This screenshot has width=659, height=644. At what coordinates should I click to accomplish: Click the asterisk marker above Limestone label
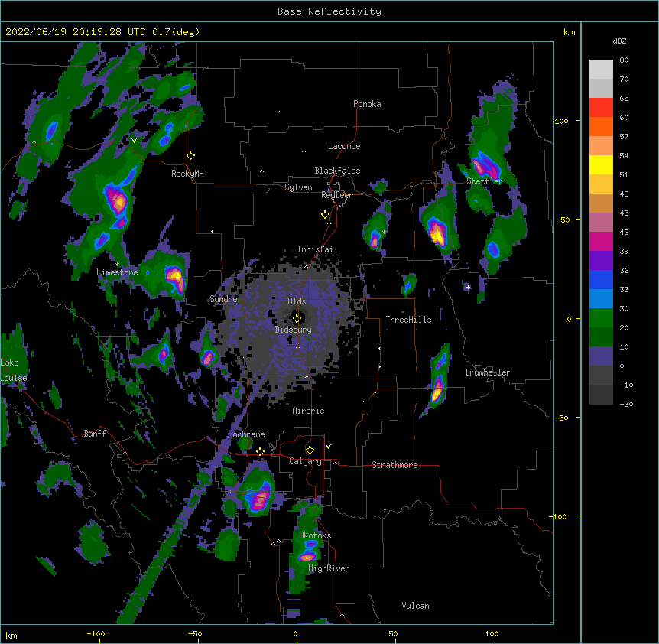(x=118, y=265)
